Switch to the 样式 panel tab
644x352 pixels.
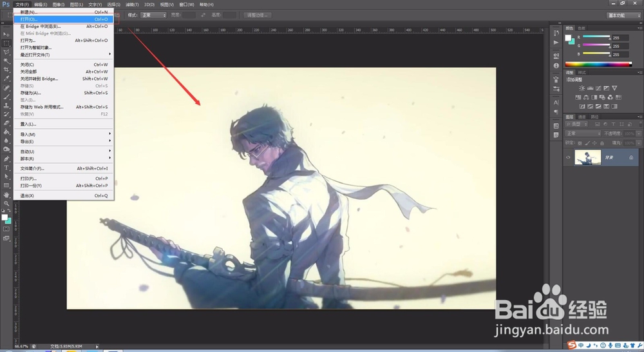click(582, 72)
